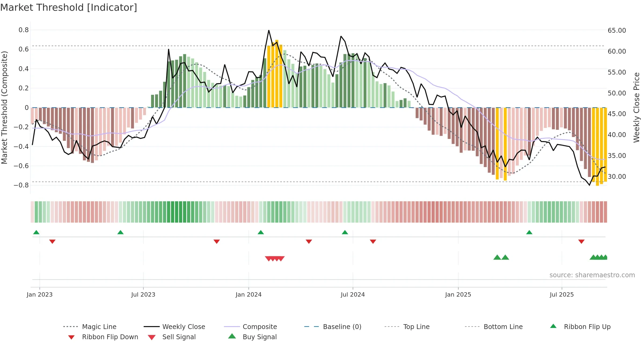
Task: Toggle the Sell Signal legend entry
Action: click(172, 337)
